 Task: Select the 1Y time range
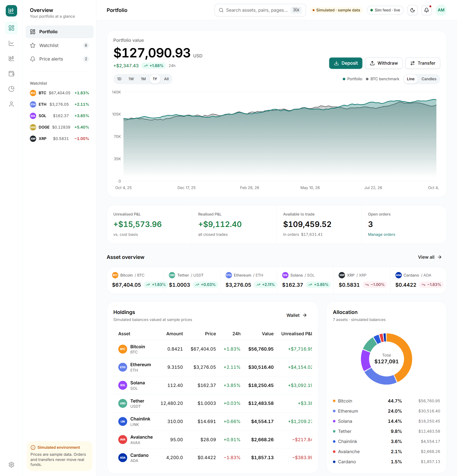(x=155, y=79)
